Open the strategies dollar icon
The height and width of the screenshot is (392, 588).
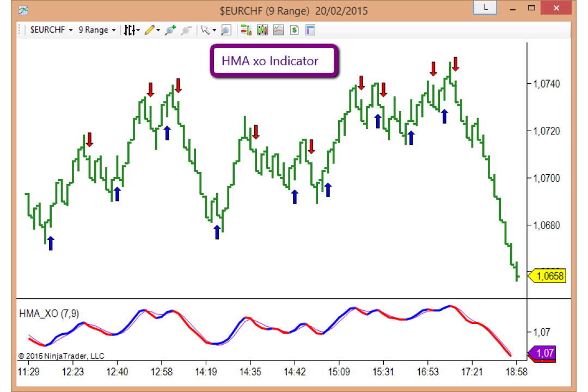point(295,30)
